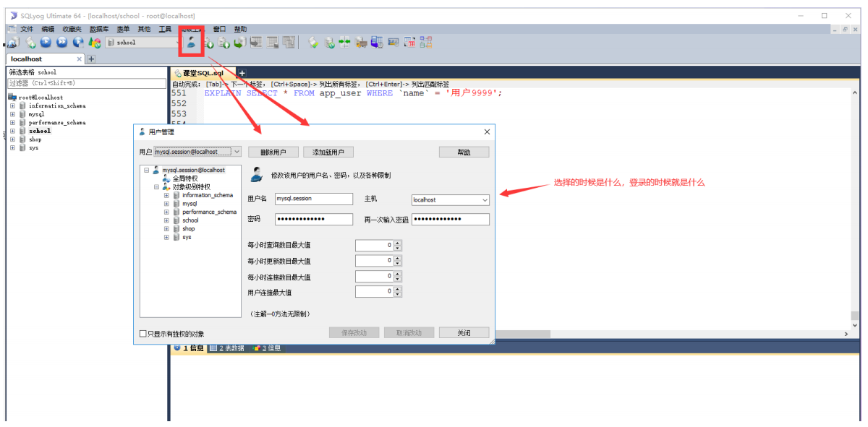
Task: Click the green arrows synchronization toolbar icon
Action: (344, 43)
